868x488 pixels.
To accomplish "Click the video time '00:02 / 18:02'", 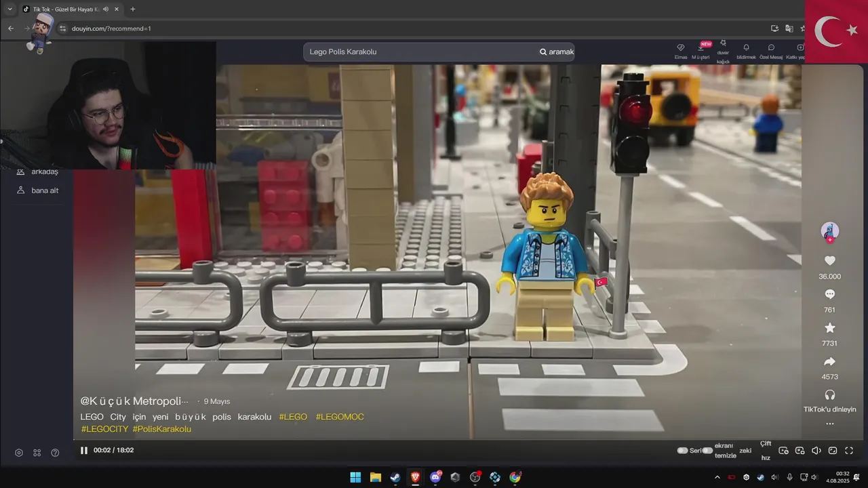I will pos(113,450).
